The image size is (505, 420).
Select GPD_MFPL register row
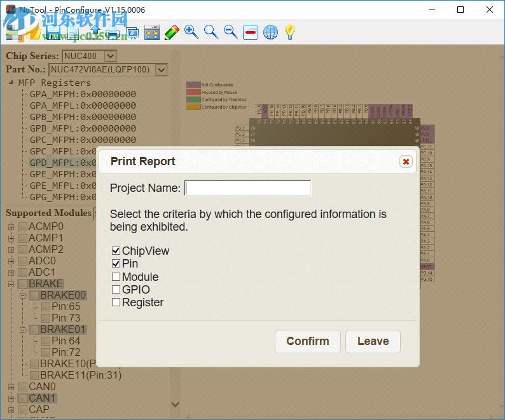coord(63,163)
